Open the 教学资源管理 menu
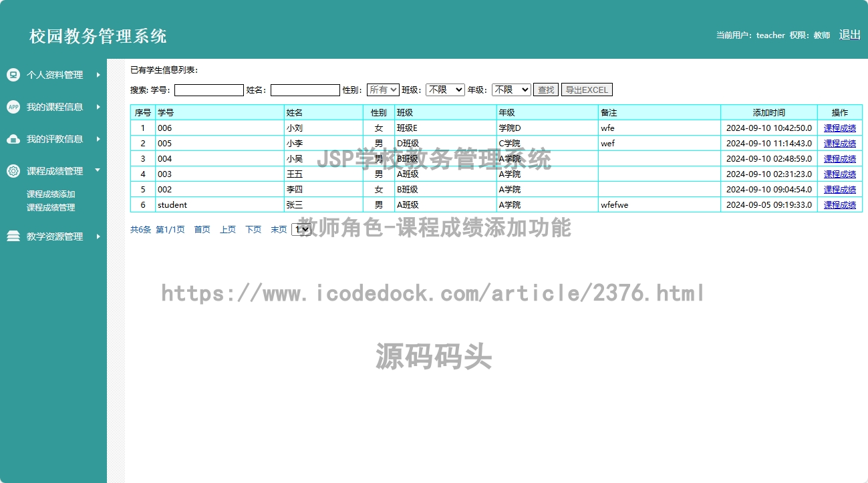This screenshot has width=868, height=483. 53,236
